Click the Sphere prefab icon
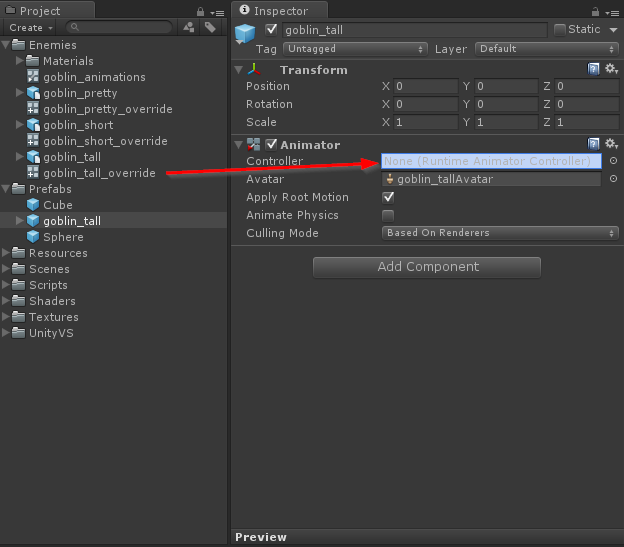 coord(33,236)
